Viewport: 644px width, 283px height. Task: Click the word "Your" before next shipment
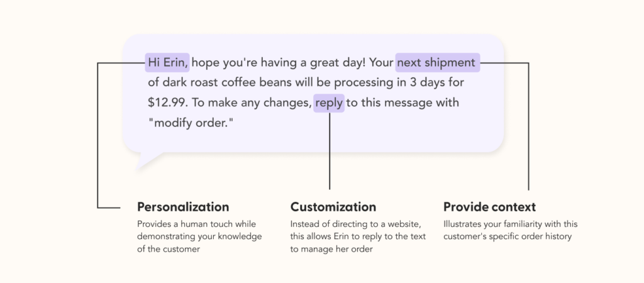click(381, 63)
